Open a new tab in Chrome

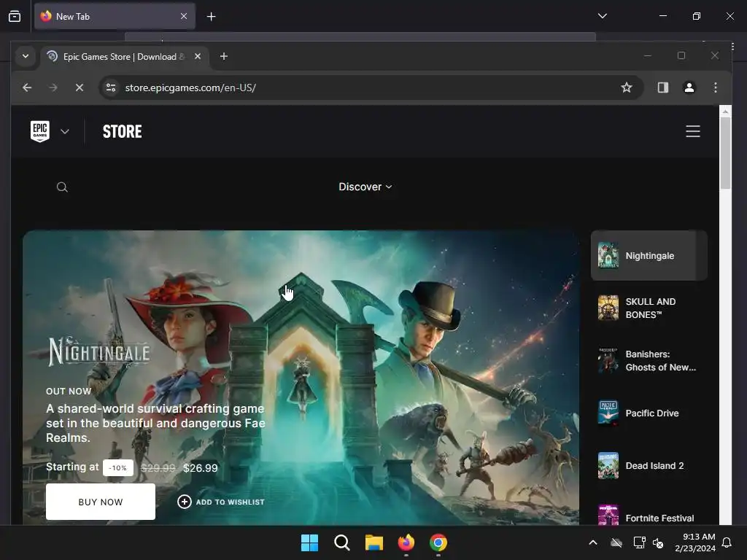tap(223, 56)
